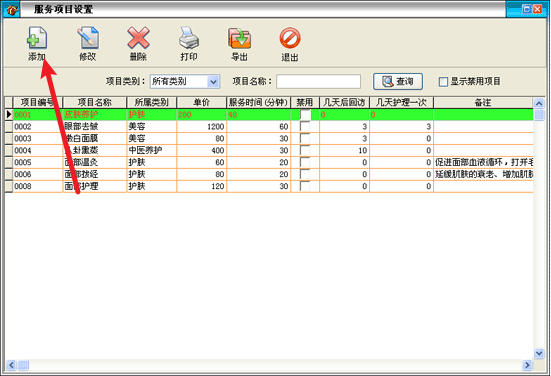Screen dimensions: 551x376
Task: Click price cell showing 400
Action: point(202,150)
